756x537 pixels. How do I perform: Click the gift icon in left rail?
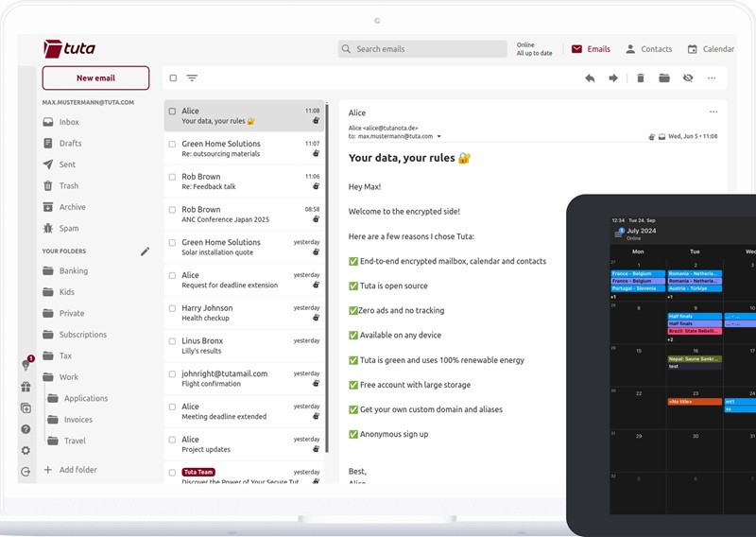pos(26,387)
